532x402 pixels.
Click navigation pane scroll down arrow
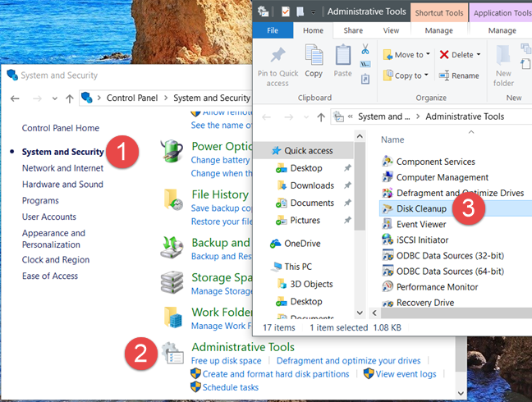(360, 313)
